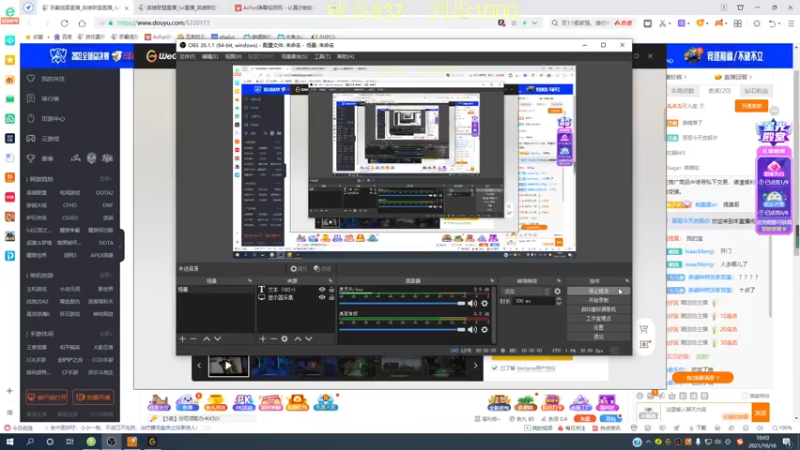Click Start Recording button in OBS
The image size is (800, 450).
pos(598,301)
